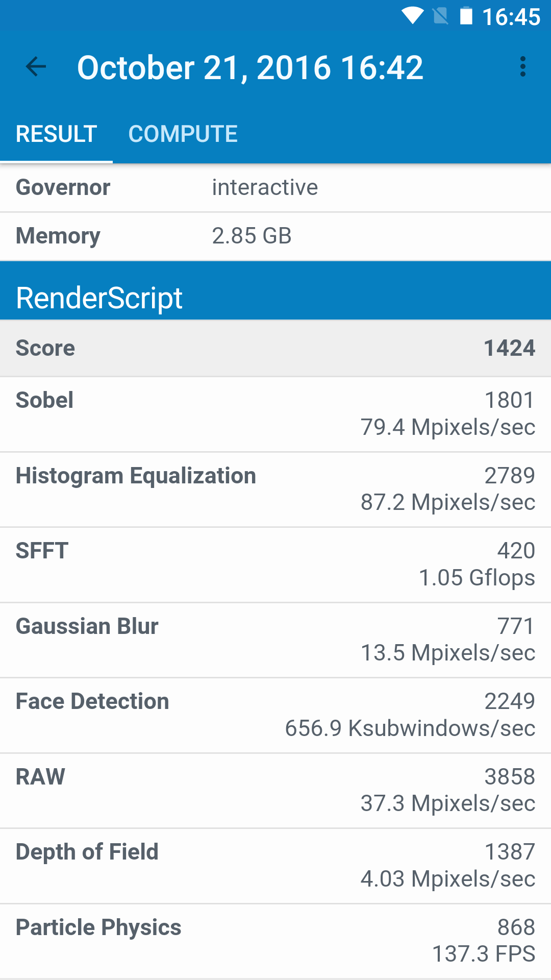Select the Face Detection benchmark row
551x980 pixels.
(275, 715)
